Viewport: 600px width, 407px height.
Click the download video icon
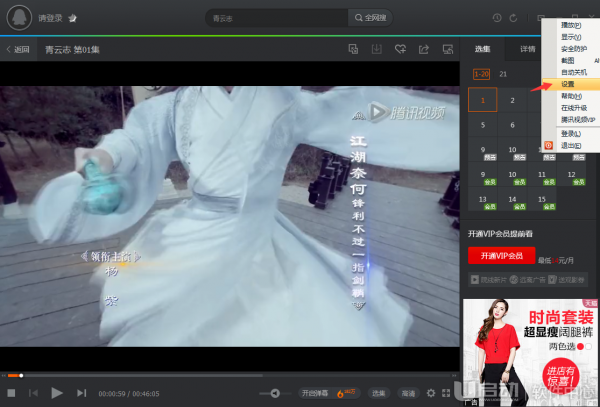click(x=377, y=49)
